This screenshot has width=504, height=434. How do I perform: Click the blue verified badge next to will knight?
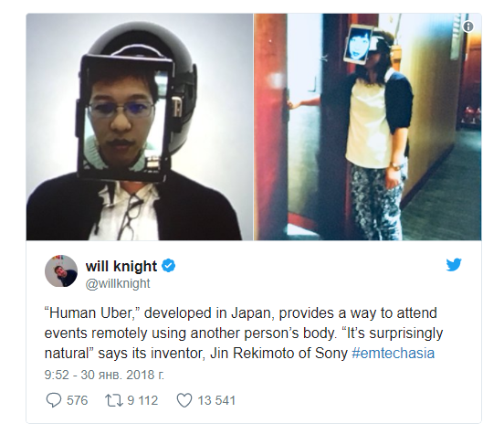[168, 266]
